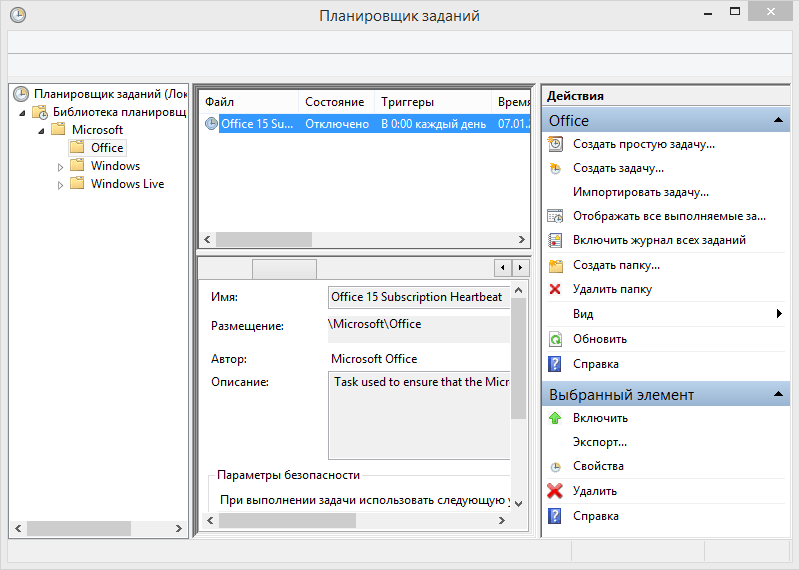Click the Справка help icon under Выбранный элемент
The image size is (800, 570).
coord(555,516)
